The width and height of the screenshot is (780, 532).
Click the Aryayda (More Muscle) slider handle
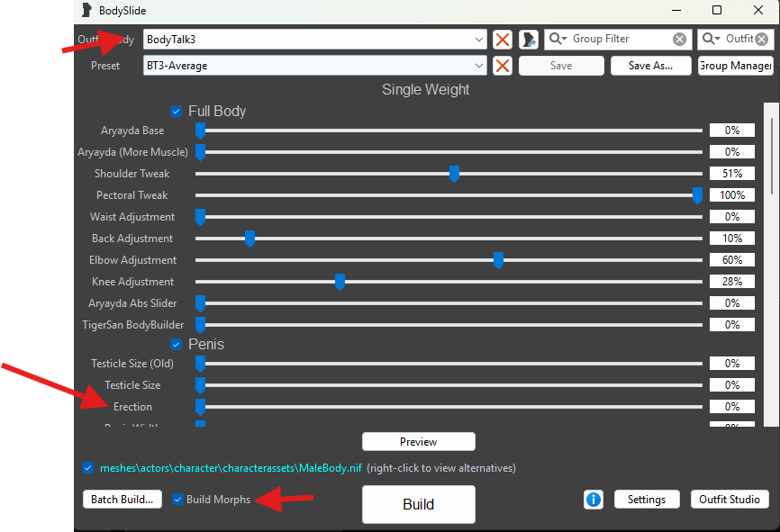[201, 152]
